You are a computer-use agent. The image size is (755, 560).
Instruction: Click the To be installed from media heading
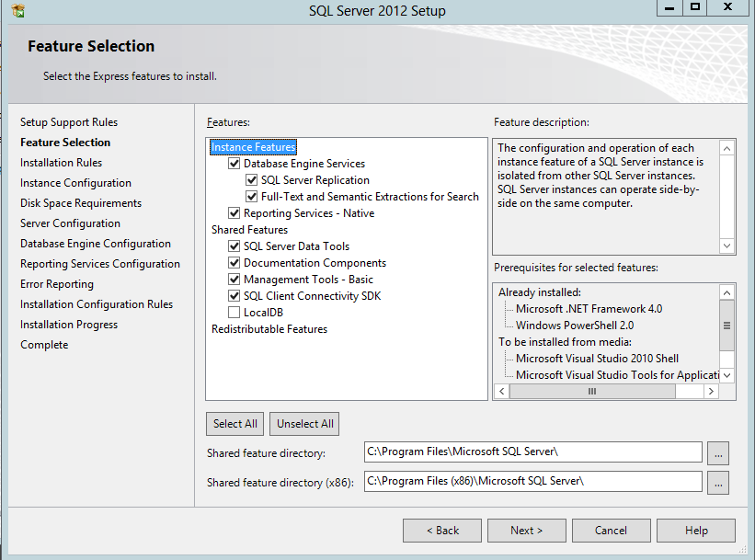tap(565, 342)
